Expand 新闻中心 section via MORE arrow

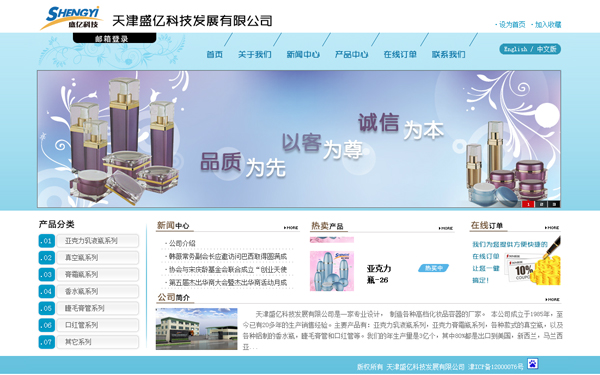click(x=291, y=227)
